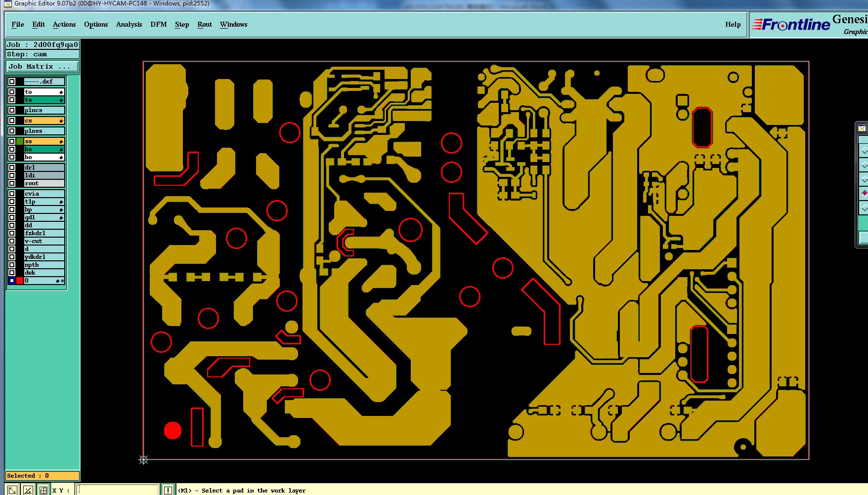Click the angle measurement icon in status bar

coord(28,490)
